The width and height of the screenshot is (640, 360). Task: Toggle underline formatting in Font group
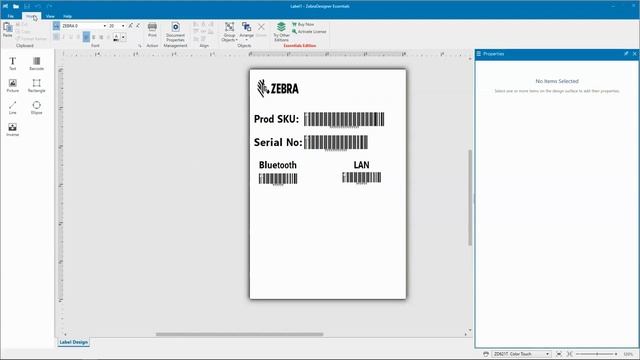click(x=71, y=37)
